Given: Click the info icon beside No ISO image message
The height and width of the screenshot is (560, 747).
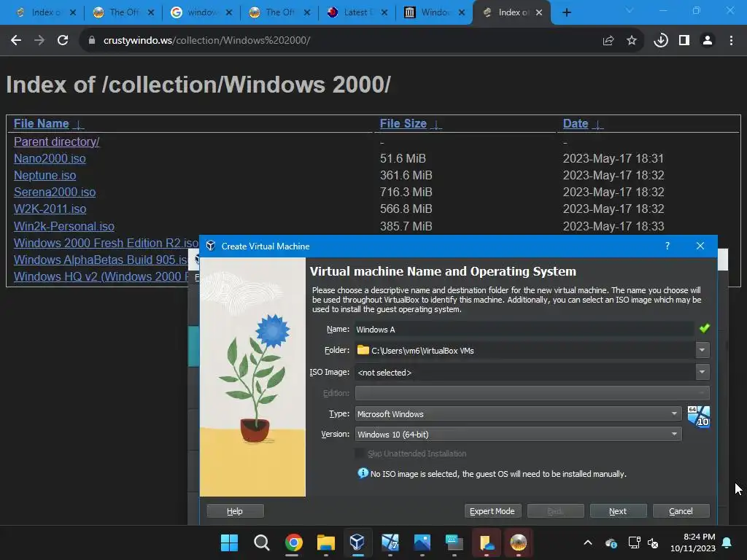Looking at the screenshot, I should pos(363,472).
